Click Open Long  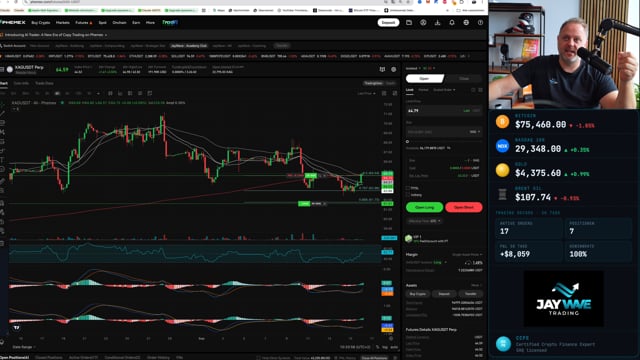[424, 207]
